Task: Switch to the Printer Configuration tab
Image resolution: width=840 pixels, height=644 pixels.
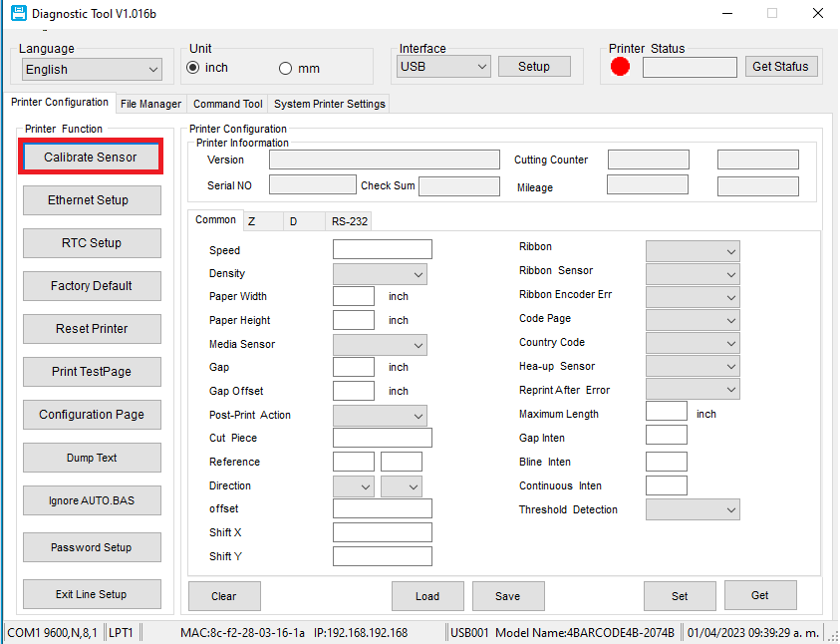Action: [60, 102]
